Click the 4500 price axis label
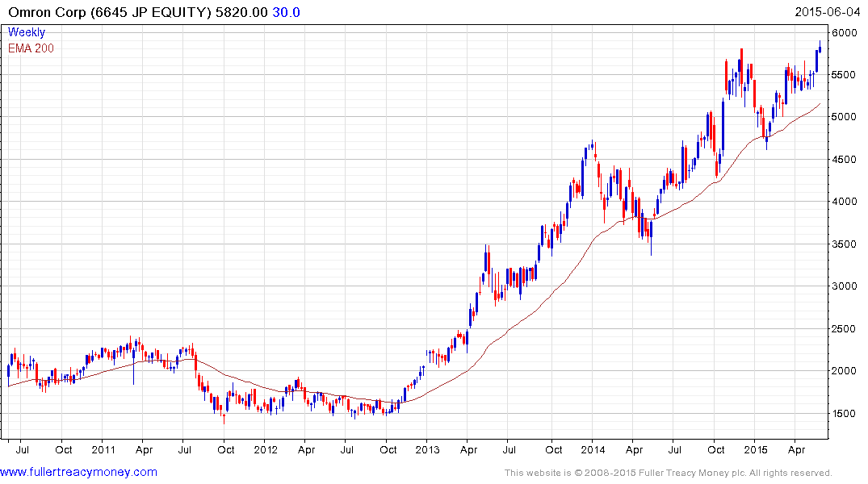This screenshot has height=484, width=868. (x=845, y=159)
